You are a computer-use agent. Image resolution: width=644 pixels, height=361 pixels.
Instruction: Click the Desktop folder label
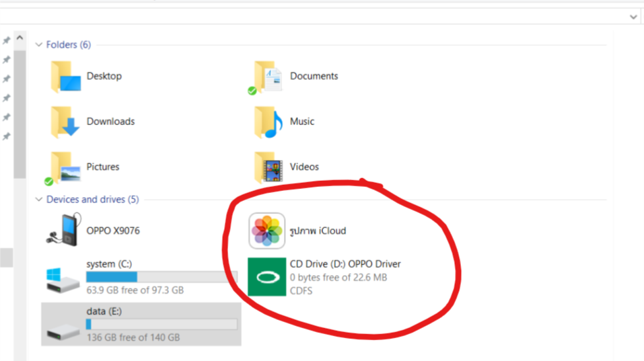coord(104,76)
